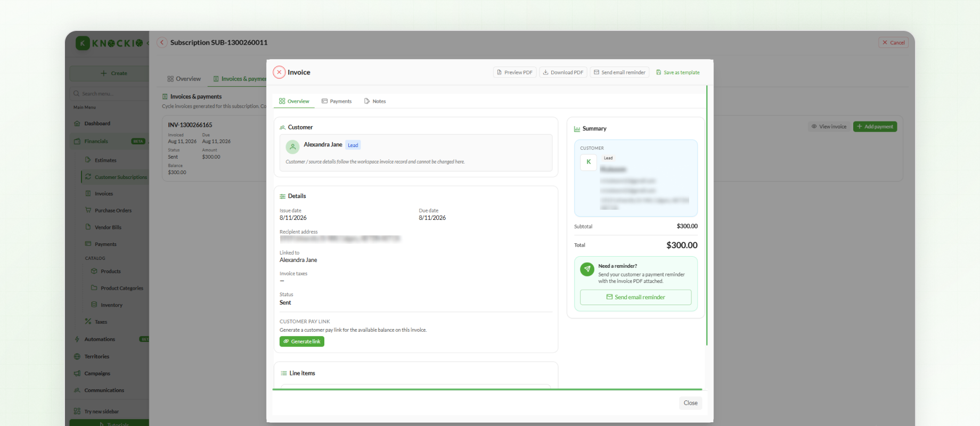Click the Linked to Alexandra Jane value
Viewport: 980px width, 426px height.
tap(298, 260)
